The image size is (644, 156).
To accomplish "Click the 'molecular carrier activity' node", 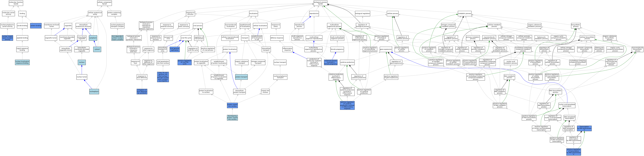I will [x=9, y=14].
